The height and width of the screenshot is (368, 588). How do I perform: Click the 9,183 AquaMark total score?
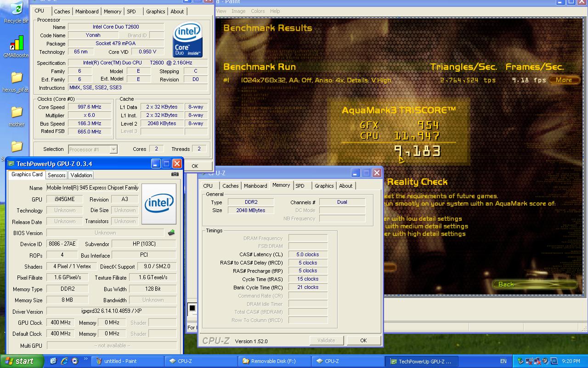[x=418, y=151]
